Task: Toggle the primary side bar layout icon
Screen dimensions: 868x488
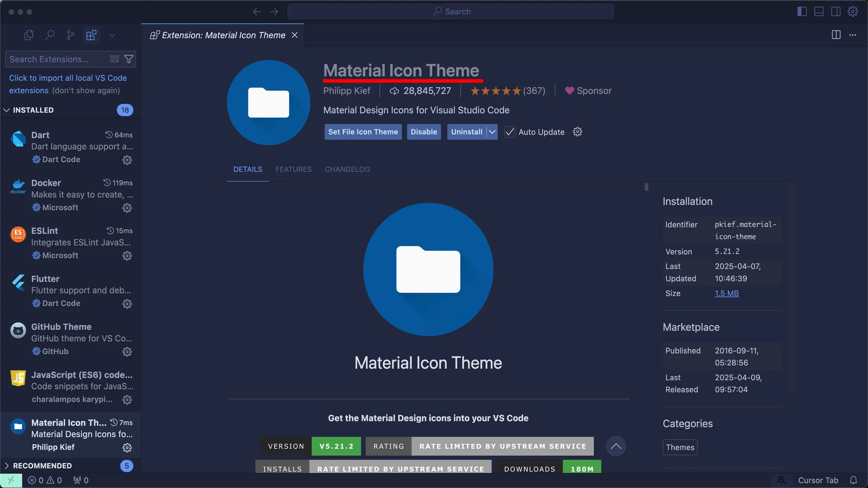Action: (802, 11)
